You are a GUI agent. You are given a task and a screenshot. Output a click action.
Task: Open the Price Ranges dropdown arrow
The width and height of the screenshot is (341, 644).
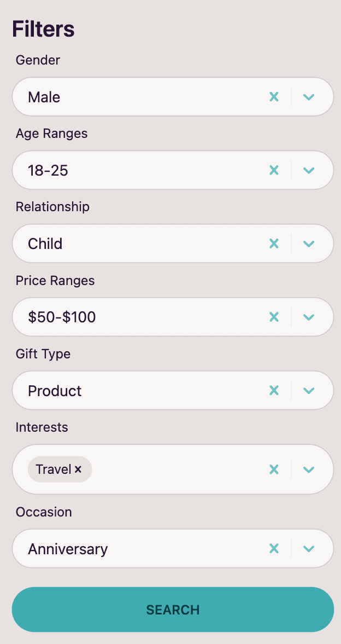point(309,317)
